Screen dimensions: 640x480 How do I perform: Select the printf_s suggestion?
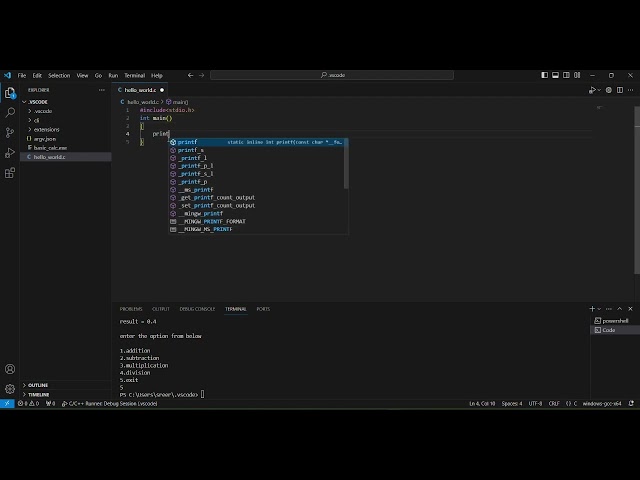point(258,150)
